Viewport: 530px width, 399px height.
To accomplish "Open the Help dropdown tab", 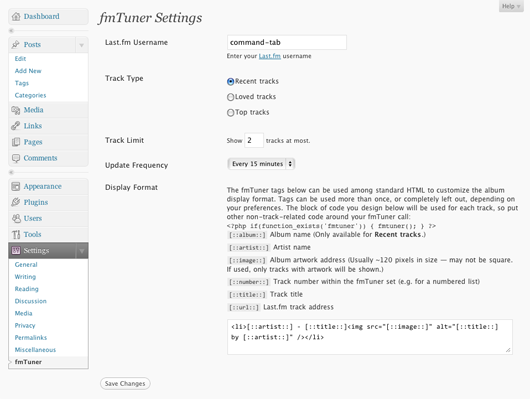I will click(x=511, y=6).
